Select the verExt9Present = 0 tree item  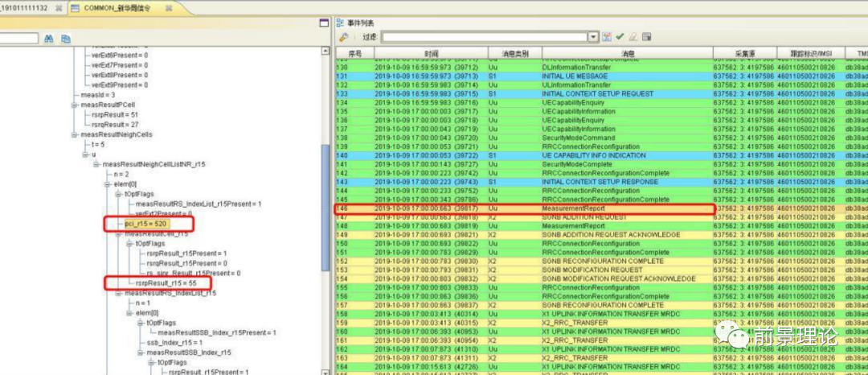coord(120,85)
